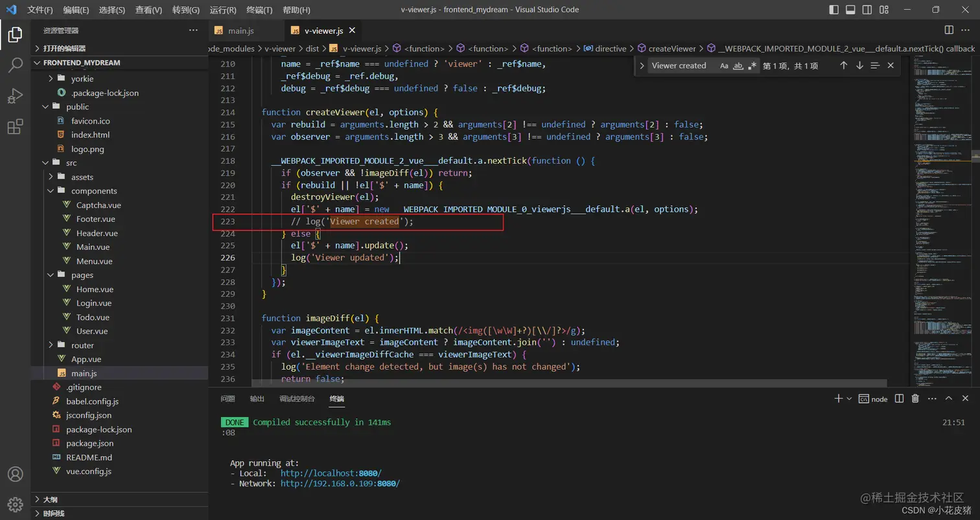Kill terminal with trash icon

click(x=915, y=398)
